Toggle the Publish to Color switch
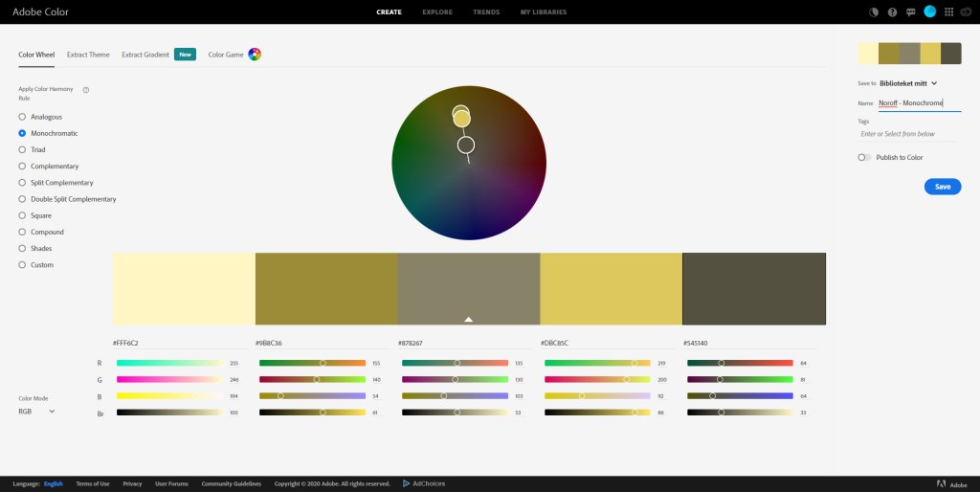 pyautogui.click(x=864, y=157)
